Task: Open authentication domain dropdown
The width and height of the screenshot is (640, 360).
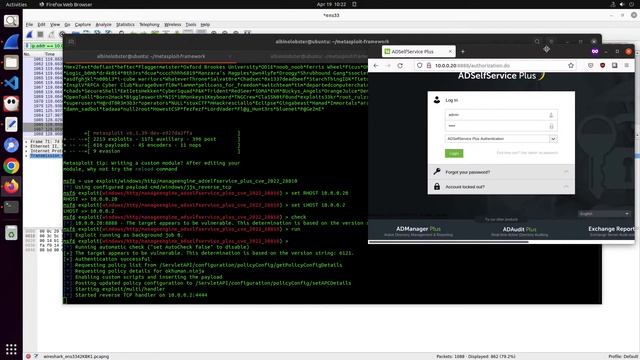Action: (x=501, y=139)
